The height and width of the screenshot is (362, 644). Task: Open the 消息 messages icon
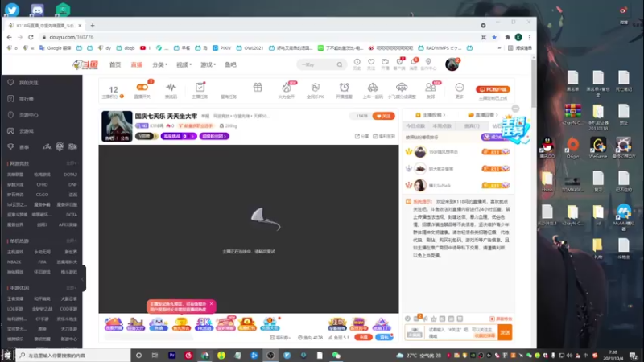[x=414, y=62]
